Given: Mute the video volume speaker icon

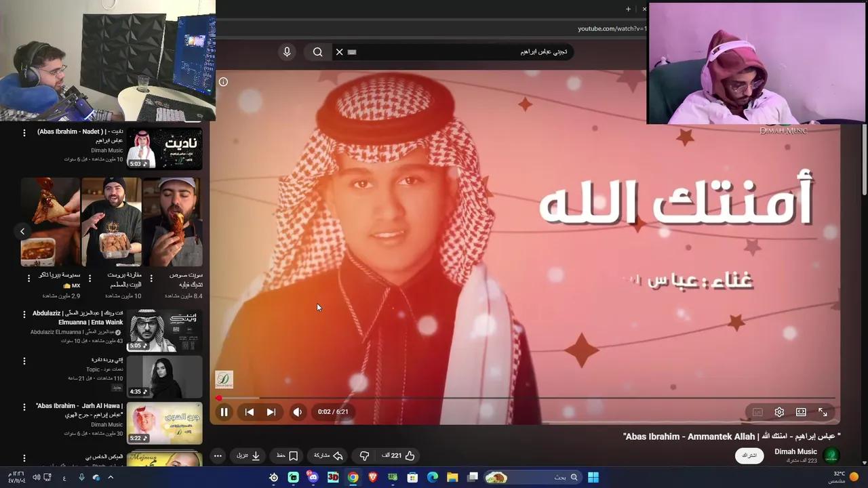Looking at the screenshot, I should [297, 412].
